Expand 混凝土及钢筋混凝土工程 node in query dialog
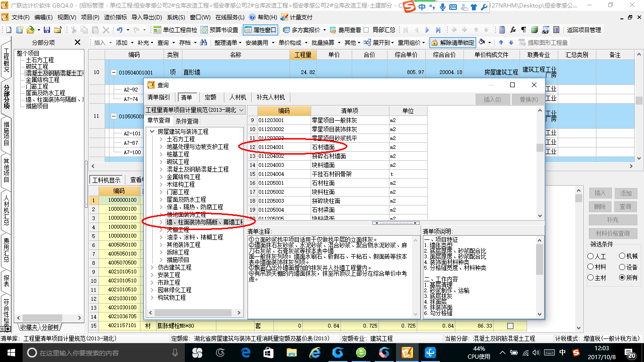The height and width of the screenshot is (362, 644). (x=161, y=169)
